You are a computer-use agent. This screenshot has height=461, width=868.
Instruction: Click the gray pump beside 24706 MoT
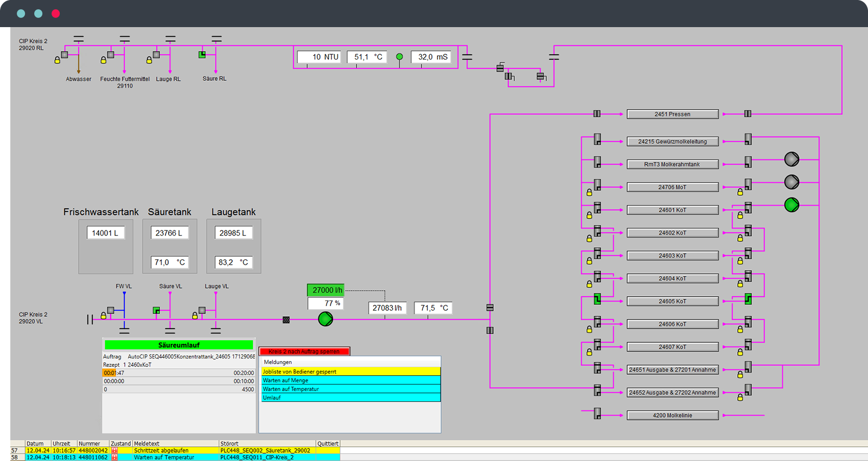pos(792,182)
